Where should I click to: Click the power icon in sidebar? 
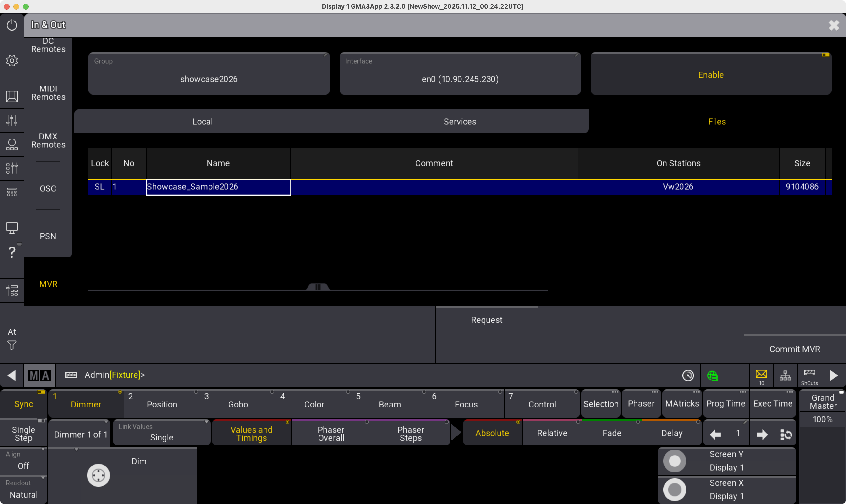pos(12,25)
